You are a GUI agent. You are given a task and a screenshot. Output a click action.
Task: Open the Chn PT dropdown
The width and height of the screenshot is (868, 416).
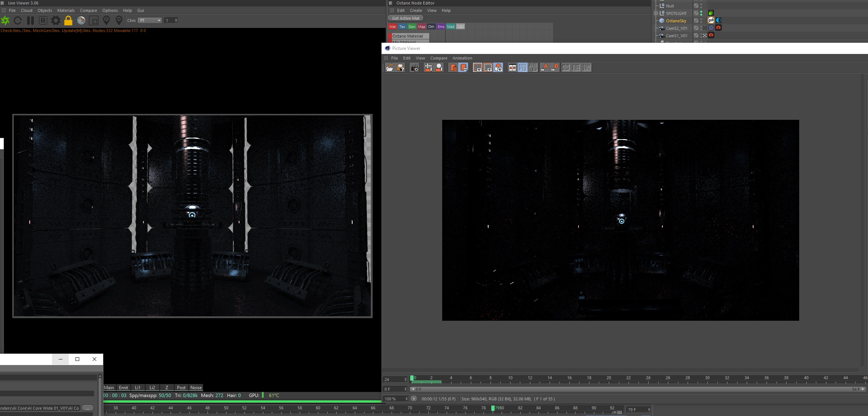[150, 20]
